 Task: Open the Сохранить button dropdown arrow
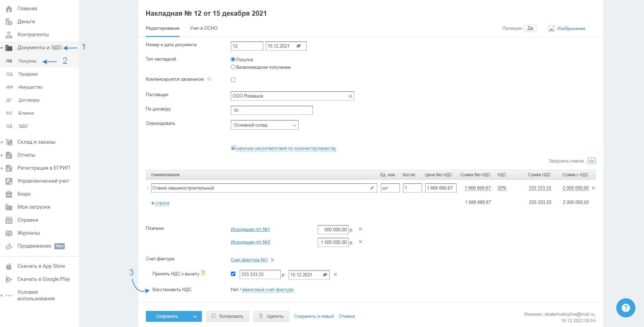point(195,316)
